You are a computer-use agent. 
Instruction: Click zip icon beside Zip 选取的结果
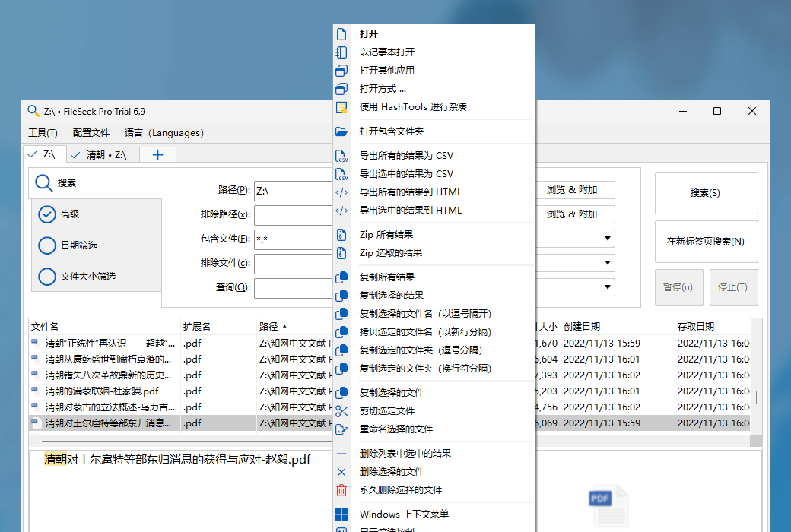(x=341, y=252)
